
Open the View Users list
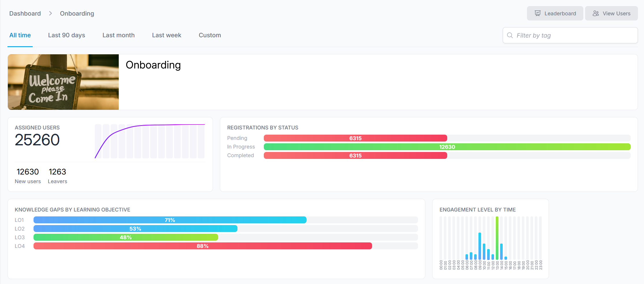pyautogui.click(x=611, y=13)
